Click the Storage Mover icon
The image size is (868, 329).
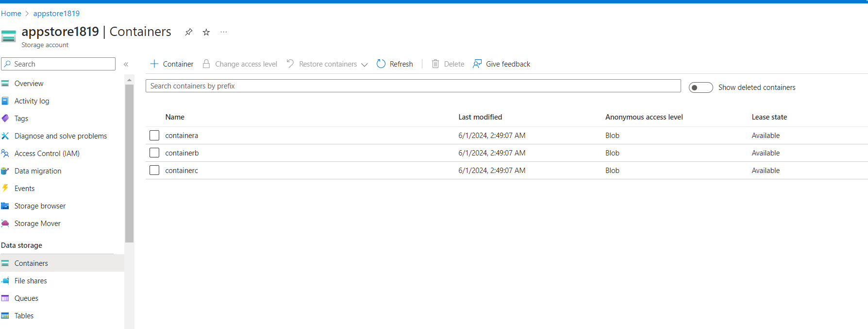pos(5,224)
